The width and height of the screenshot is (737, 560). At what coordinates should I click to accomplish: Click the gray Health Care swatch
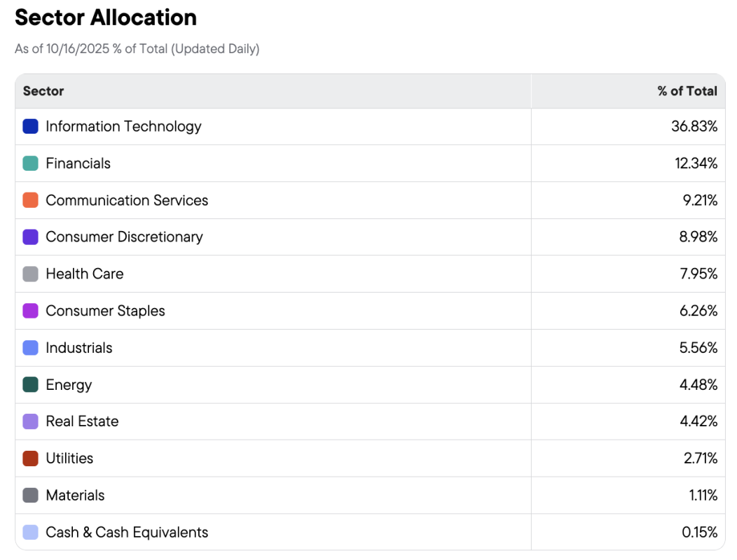pyautogui.click(x=30, y=274)
